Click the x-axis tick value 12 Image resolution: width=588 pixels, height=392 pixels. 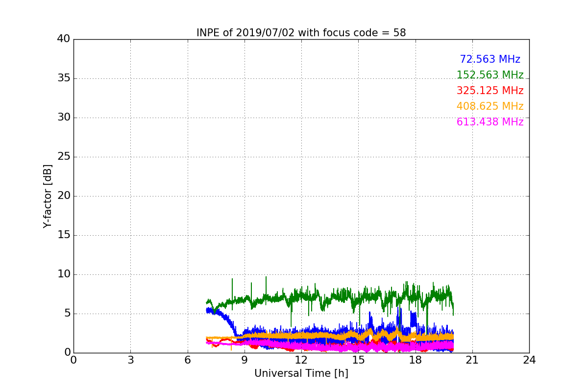[301, 360]
